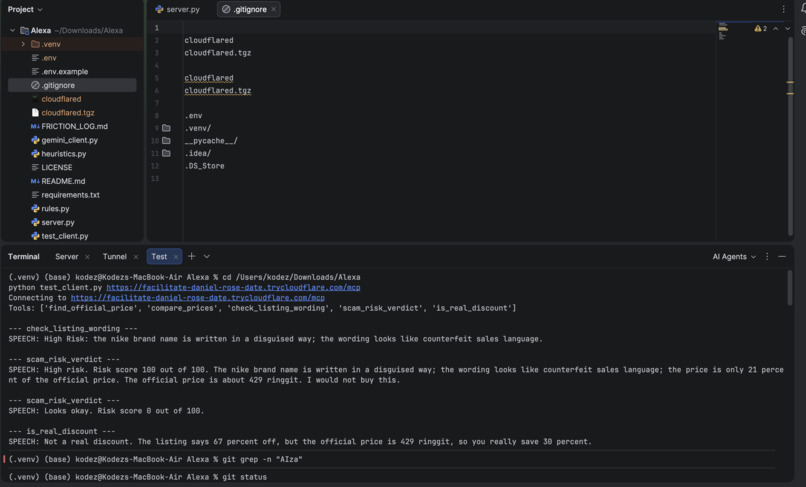Screen dimensions: 806x487
Task: Click the git grep command line
Action: [x=155, y=459]
